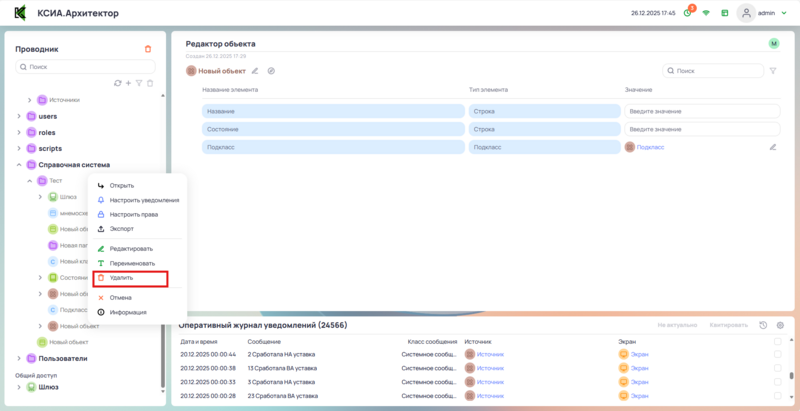800x411 pixels.
Task: Click the history icon in notifications journal
Action: point(763,325)
